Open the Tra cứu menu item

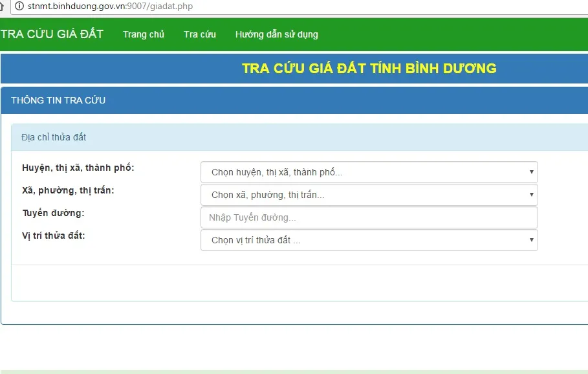pyautogui.click(x=200, y=34)
